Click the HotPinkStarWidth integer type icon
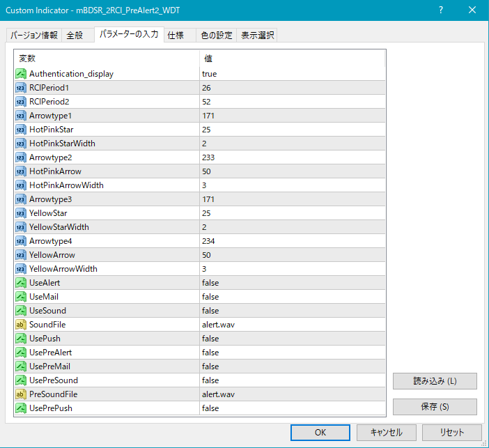This screenshot has height=448, width=489. 21,144
